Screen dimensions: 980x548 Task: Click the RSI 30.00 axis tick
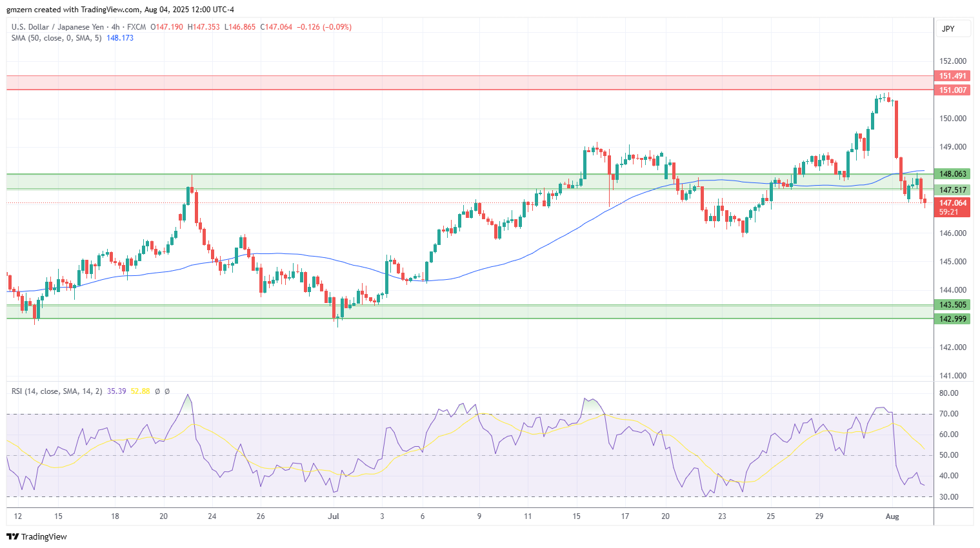[x=948, y=497]
